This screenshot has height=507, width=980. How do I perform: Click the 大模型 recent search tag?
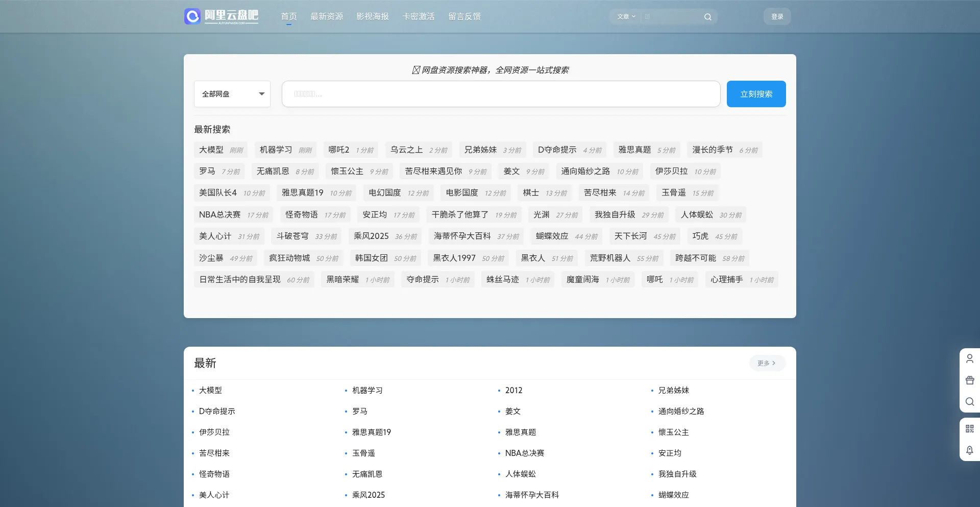(221, 150)
